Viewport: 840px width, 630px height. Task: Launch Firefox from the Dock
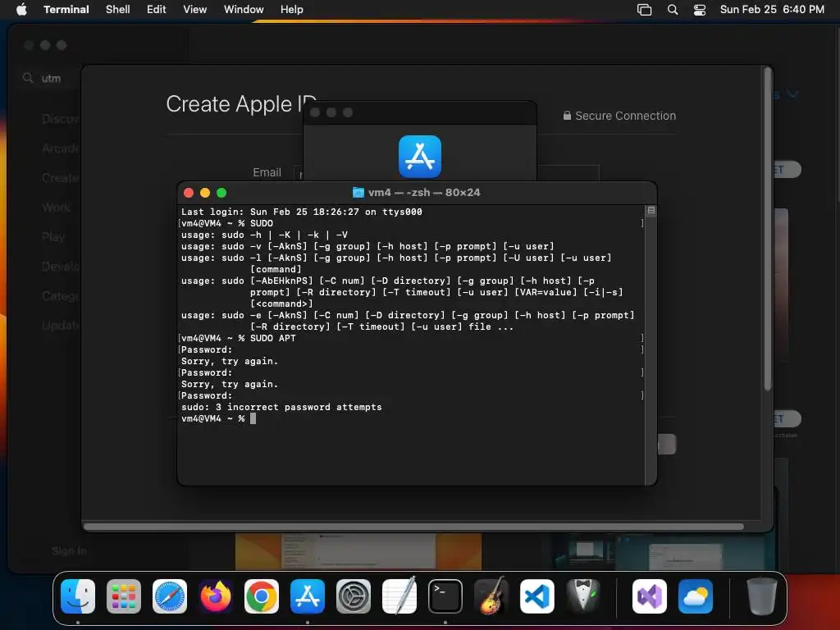(x=216, y=596)
